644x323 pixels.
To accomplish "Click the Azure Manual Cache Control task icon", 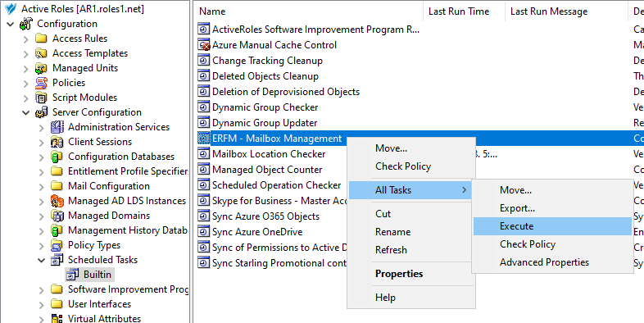I will tap(204, 45).
